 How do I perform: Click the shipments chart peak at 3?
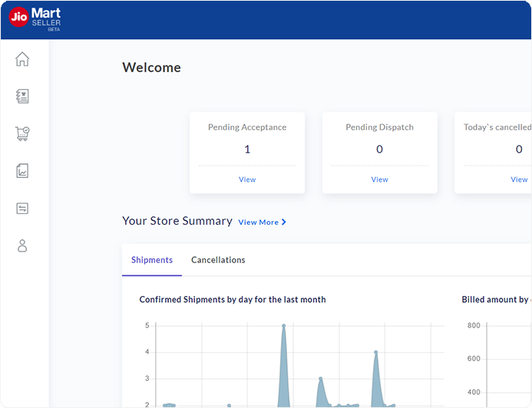pyautogui.click(x=320, y=379)
